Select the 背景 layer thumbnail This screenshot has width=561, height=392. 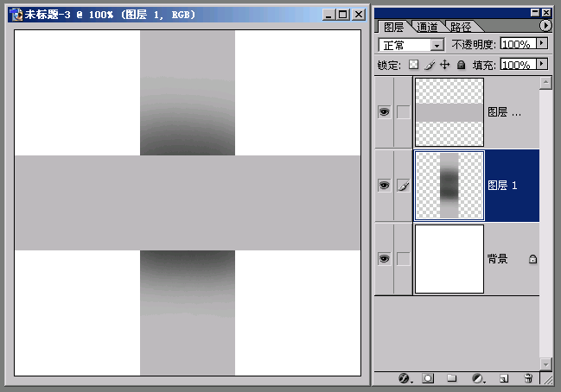click(449, 259)
